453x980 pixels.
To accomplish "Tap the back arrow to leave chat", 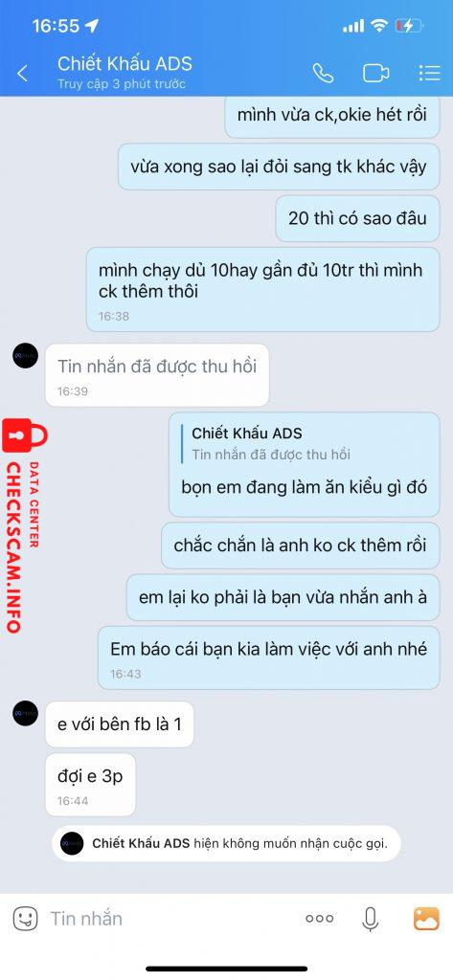I will coord(23,73).
